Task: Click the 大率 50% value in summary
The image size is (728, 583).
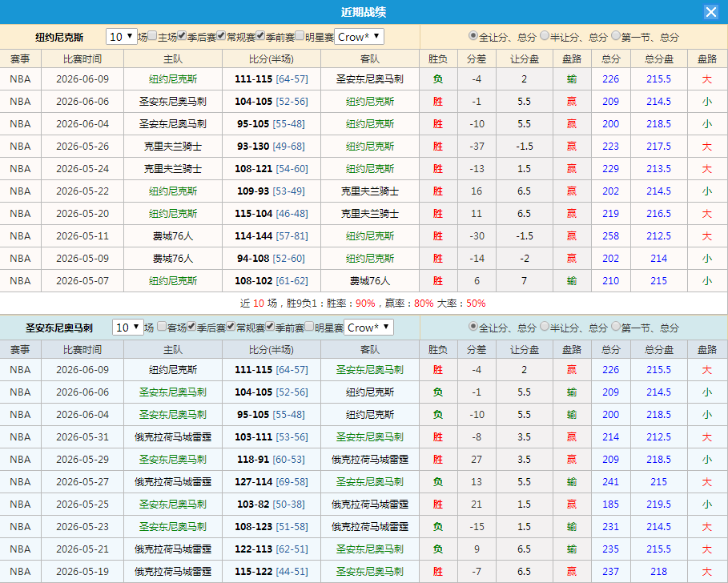Action: pos(476,304)
